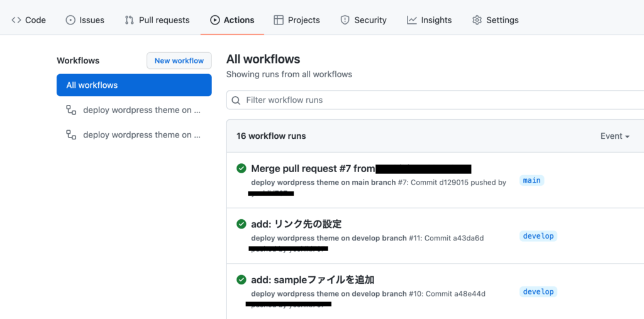644x319 pixels.
Task: Click the Security shield icon
Action: (x=345, y=20)
